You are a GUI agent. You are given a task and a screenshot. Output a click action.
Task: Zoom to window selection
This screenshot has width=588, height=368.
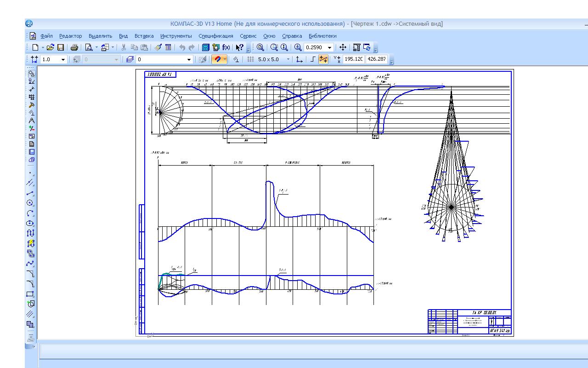(274, 47)
